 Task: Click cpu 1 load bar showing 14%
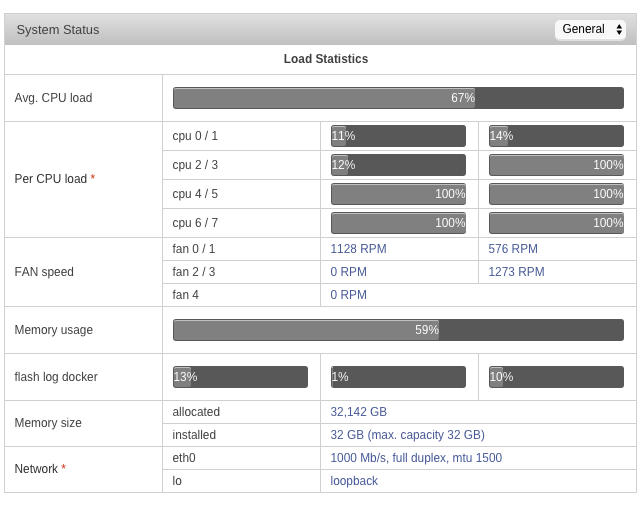tap(556, 136)
